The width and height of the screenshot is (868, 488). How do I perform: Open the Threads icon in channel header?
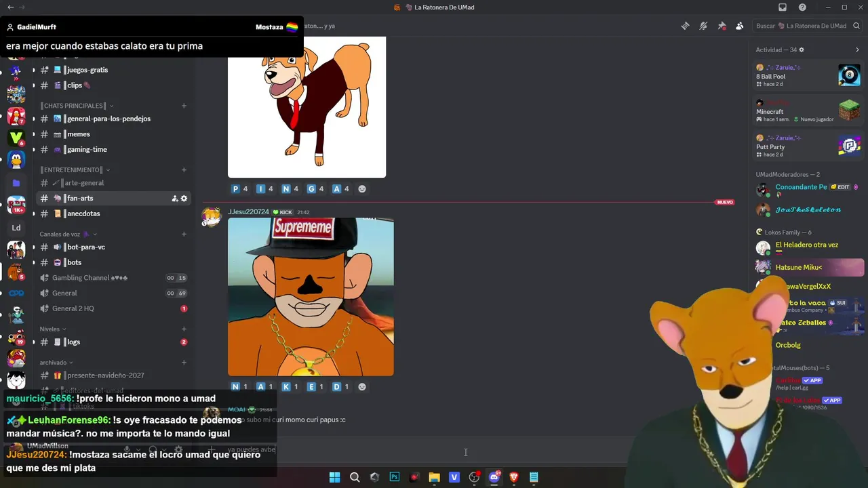click(686, 26)
